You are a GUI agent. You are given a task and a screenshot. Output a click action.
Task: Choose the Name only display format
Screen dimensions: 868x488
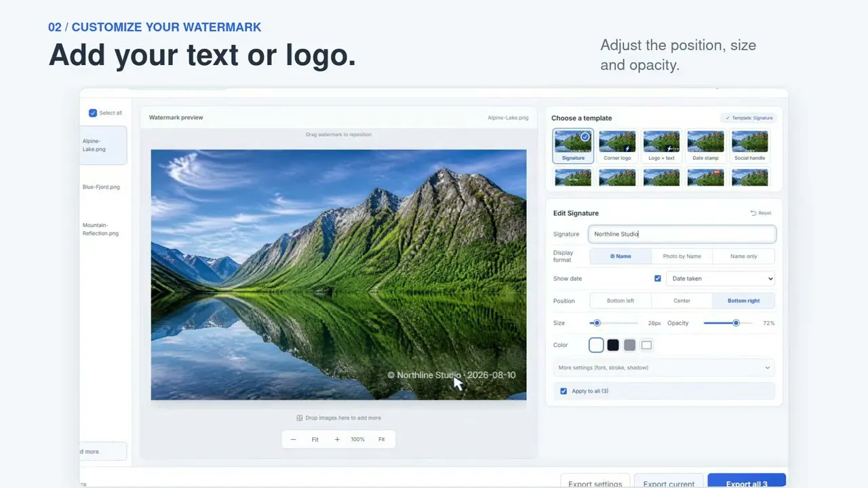(x=744, y=256)
